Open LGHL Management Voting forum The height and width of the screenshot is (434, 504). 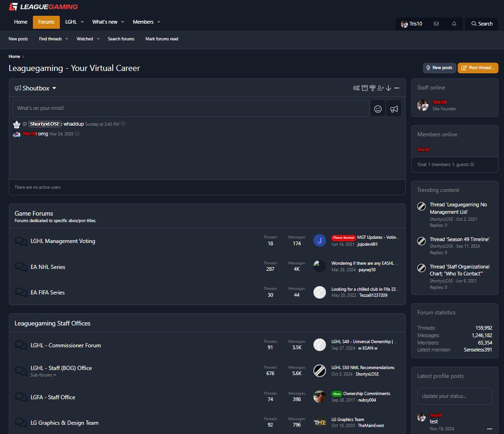pyautogui.click(x=63, y=241)
